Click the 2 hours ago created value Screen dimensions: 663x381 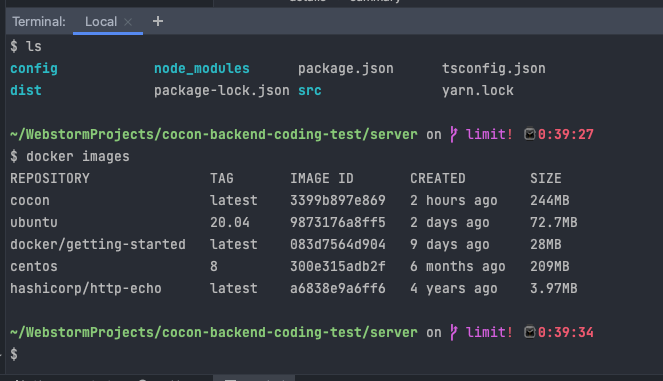454,200
